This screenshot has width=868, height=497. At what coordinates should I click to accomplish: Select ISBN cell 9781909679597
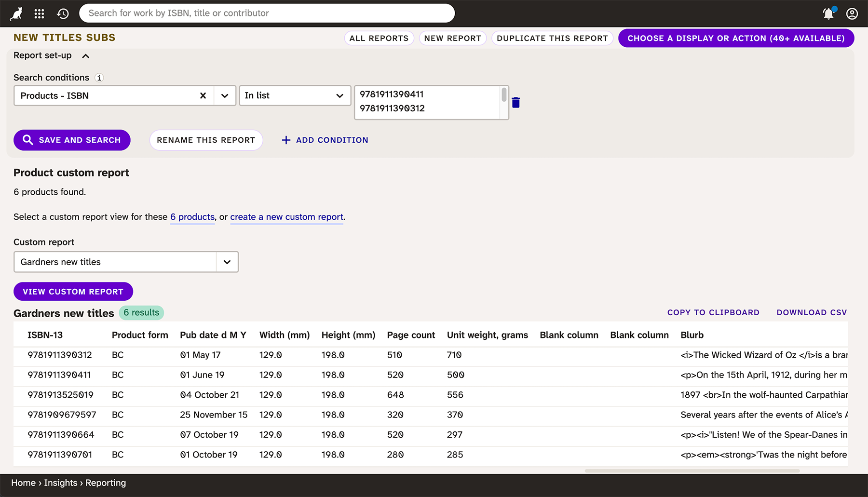click(62, 415)
